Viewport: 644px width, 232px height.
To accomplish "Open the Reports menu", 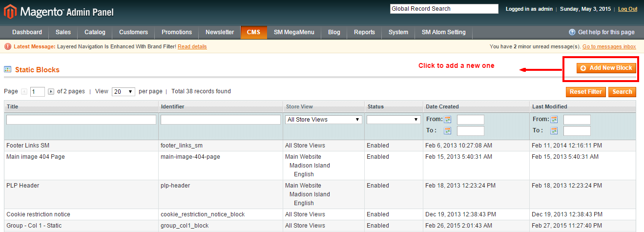I will click(364, 32).
